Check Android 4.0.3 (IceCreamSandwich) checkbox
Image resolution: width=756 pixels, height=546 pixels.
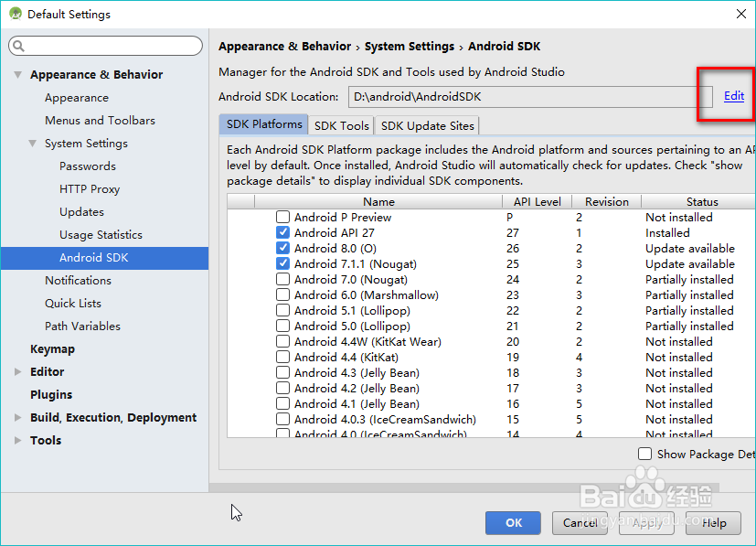pos(283,419)
